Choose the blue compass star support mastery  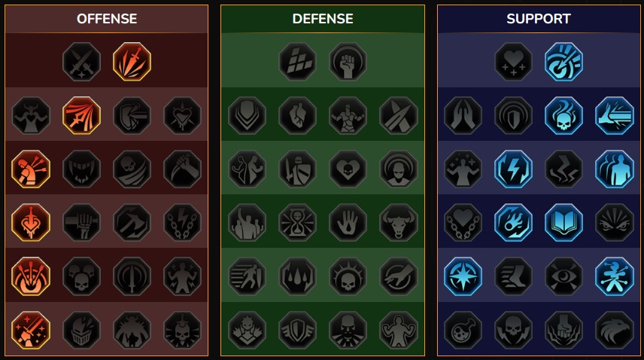pos(463,276)
